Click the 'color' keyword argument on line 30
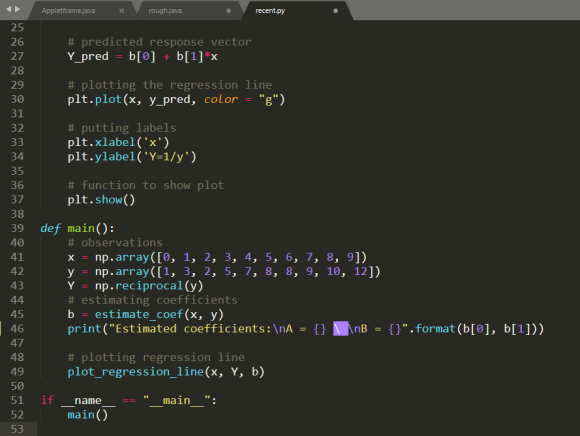580x436 pixels. coord(221,99)
